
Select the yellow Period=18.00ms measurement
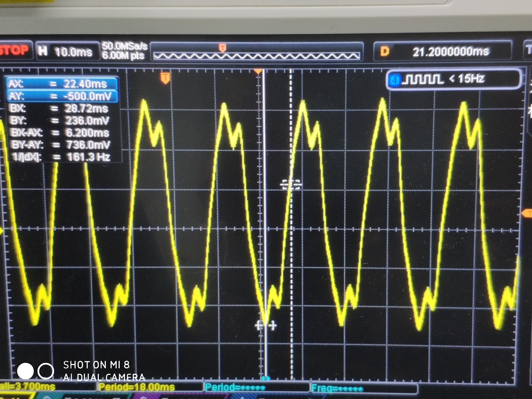point(137,387)
